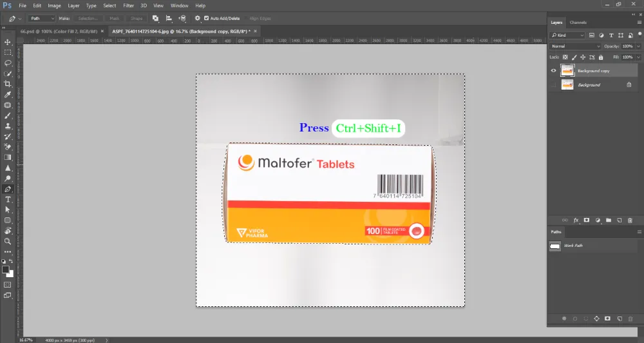
Task: Select the Quick Selection tool
Action: [7, 73]
